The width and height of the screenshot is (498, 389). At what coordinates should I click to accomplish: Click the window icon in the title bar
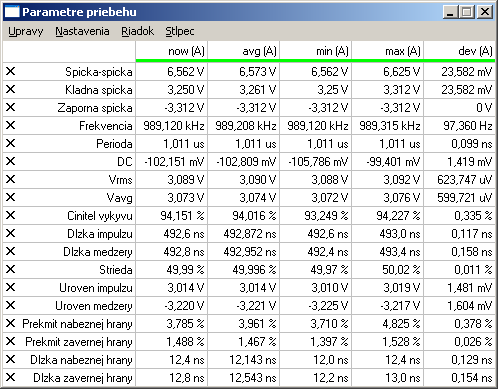tap(12, 12)
